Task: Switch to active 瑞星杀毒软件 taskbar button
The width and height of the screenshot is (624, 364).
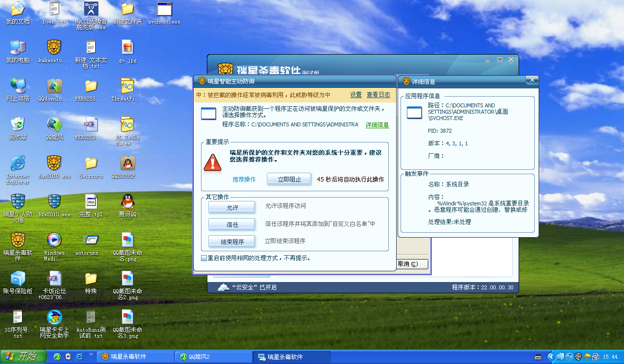Action: pyautogui.click(x=291, y=357)
